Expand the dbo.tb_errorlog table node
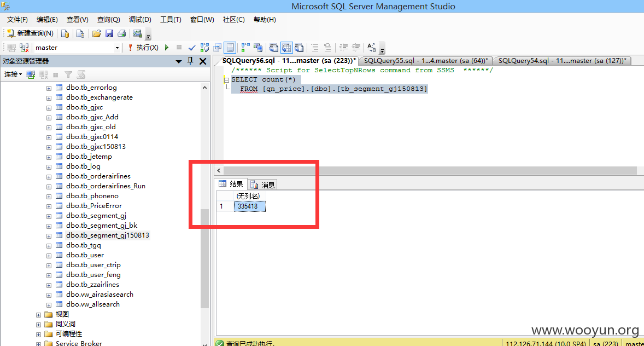The height and width of the screenshot is (346, 644). 49,88
